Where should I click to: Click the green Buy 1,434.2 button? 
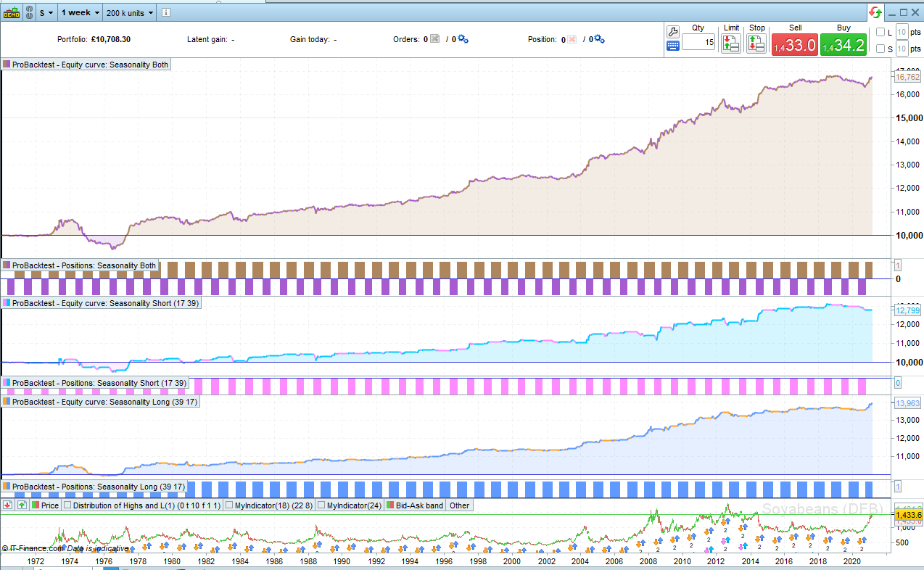(x=843, y=44)
